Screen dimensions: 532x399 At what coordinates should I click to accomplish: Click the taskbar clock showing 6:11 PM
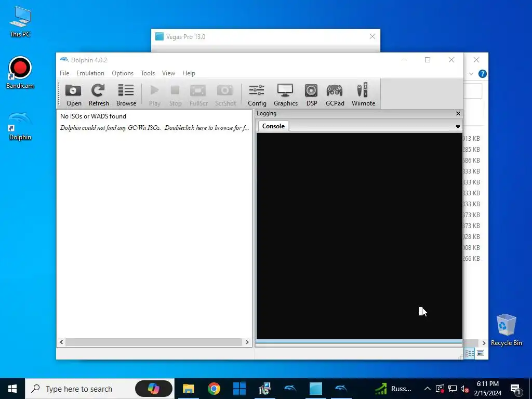[x=487, y=389]
